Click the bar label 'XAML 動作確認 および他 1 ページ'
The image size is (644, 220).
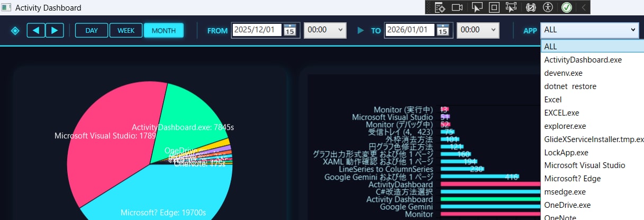point(378,161)
